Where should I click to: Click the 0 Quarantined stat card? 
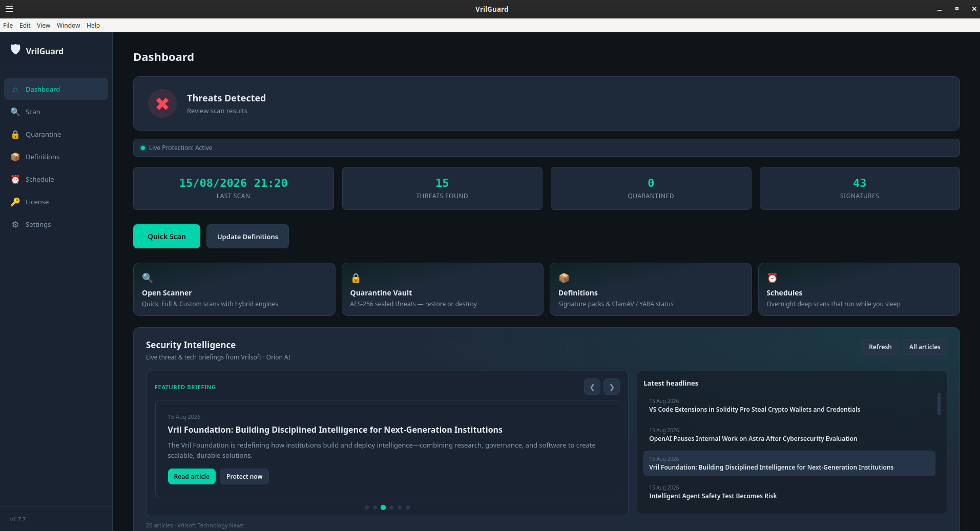(651, 188)
